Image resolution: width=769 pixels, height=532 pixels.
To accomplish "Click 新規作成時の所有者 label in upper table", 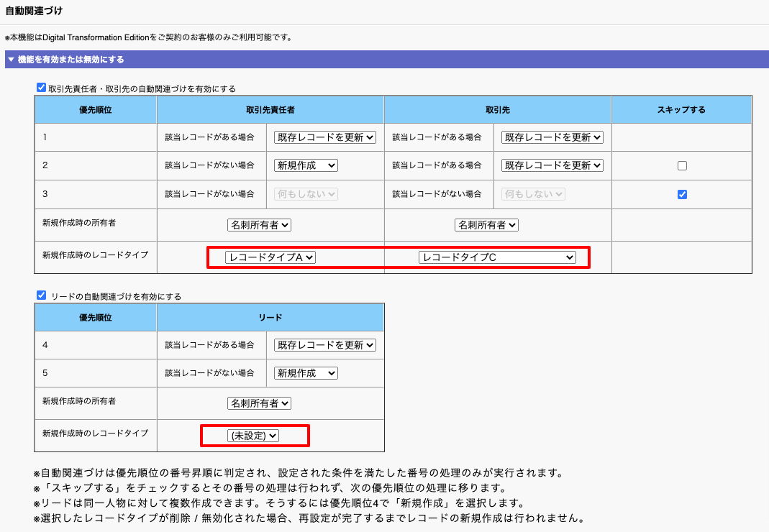I will pos(79,223).
